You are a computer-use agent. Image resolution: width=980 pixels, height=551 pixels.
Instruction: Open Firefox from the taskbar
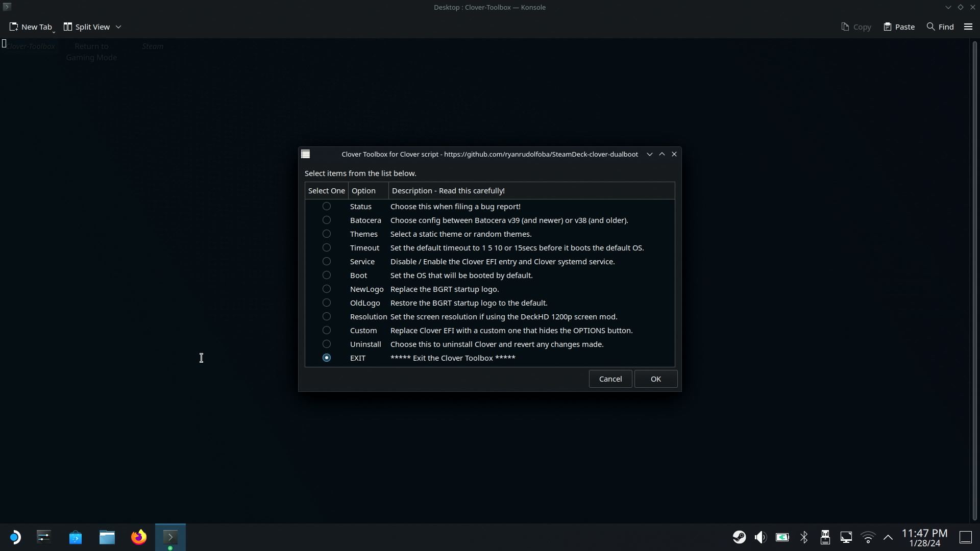coord(138,537)
